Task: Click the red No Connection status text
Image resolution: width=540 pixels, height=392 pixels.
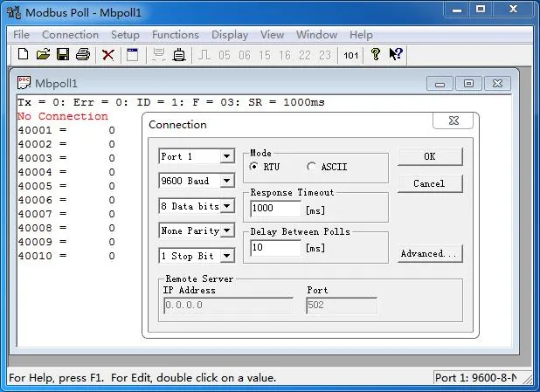Action: (63, 116)
